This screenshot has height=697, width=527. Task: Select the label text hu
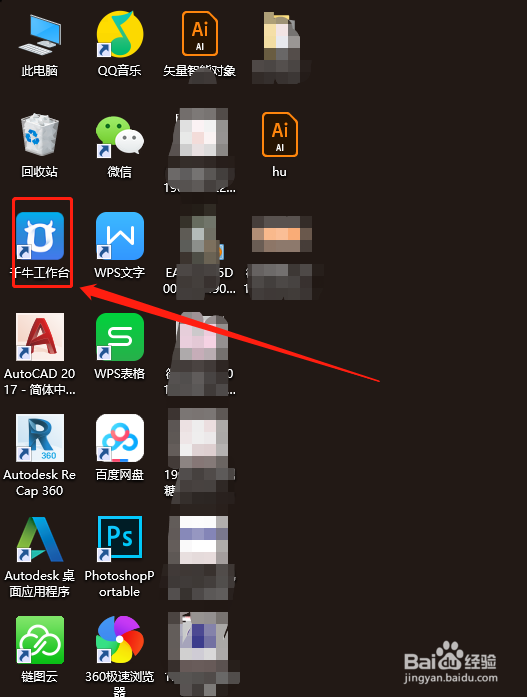(279, 172)
